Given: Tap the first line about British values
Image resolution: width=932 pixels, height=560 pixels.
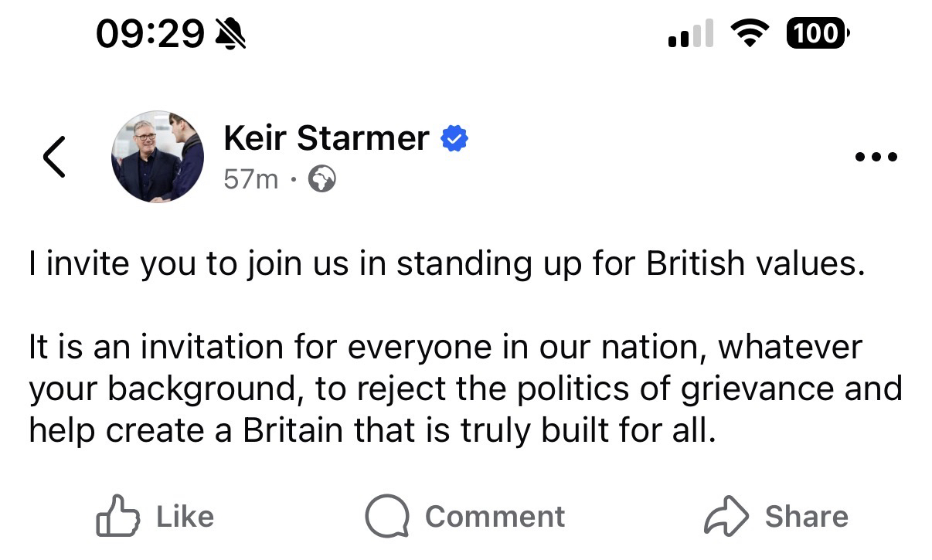Looking at the screenshot, I should tap(444, 265).
